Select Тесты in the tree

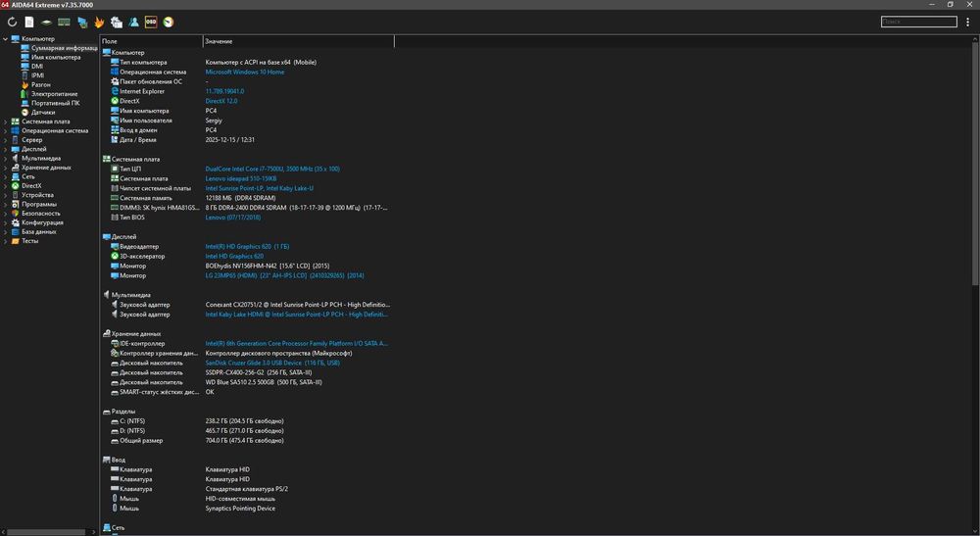pos(29,240)
